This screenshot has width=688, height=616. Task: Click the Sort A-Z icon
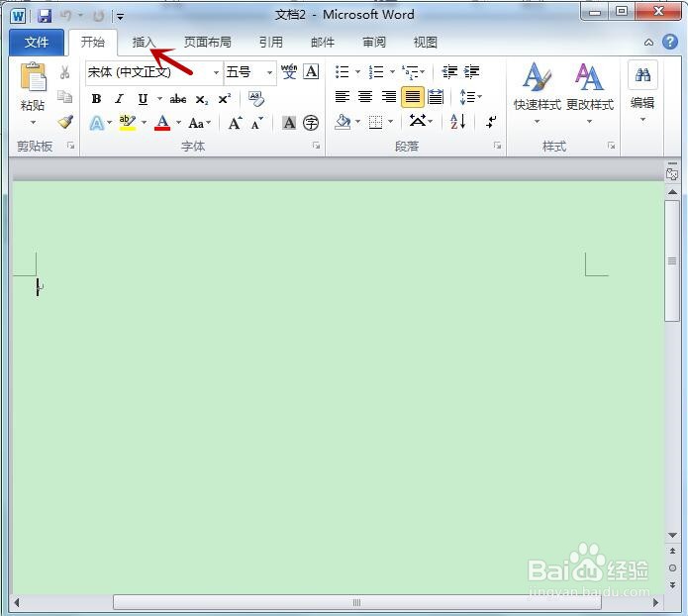click(x=457, y=121)
